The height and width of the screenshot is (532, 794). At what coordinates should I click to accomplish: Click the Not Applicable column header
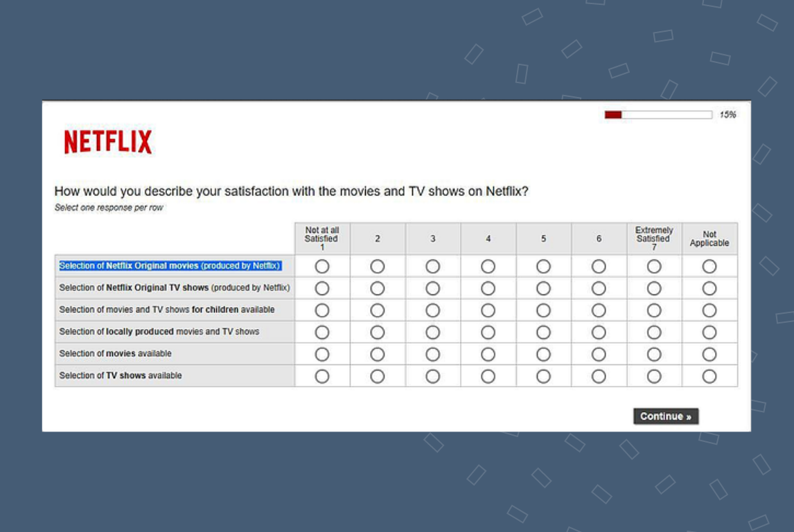709,238
